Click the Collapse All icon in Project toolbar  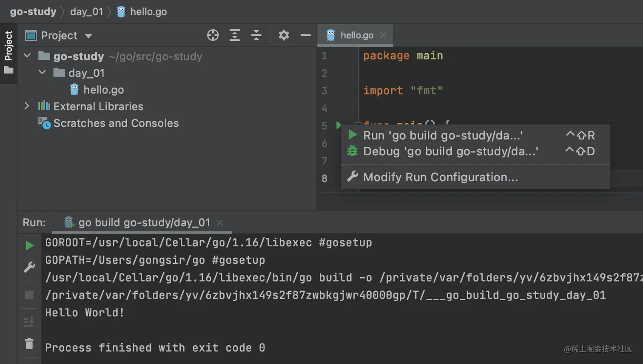click(256, 35)
